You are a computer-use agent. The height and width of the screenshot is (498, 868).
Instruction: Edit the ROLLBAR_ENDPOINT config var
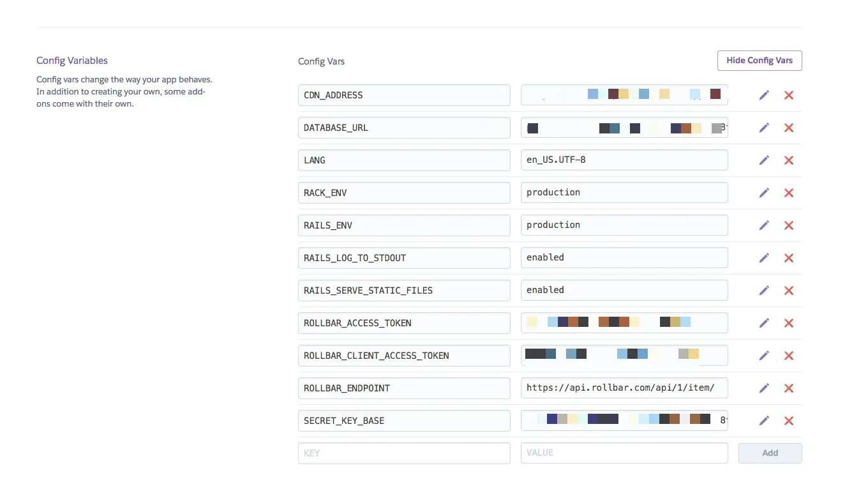click(764, 388)
